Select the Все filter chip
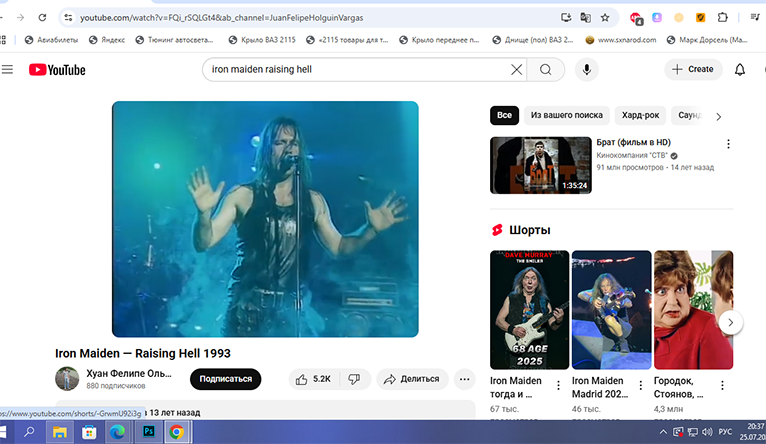The image size is (766, 444). (504, 115)
